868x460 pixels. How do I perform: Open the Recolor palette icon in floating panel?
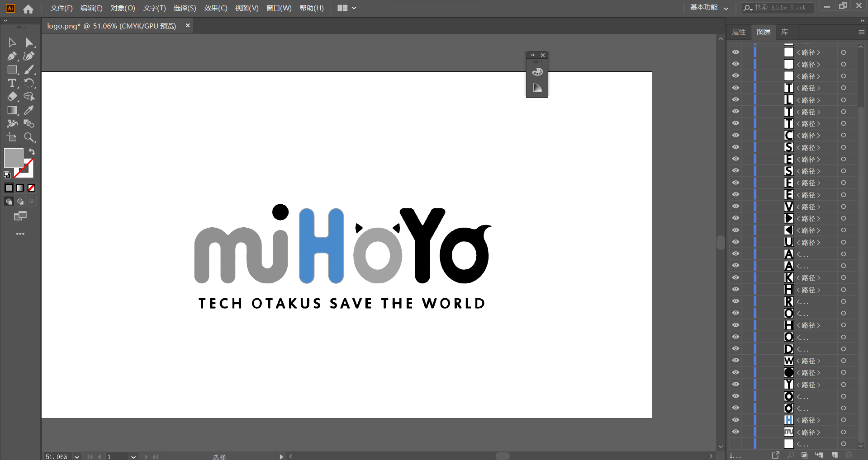[537, 72]
